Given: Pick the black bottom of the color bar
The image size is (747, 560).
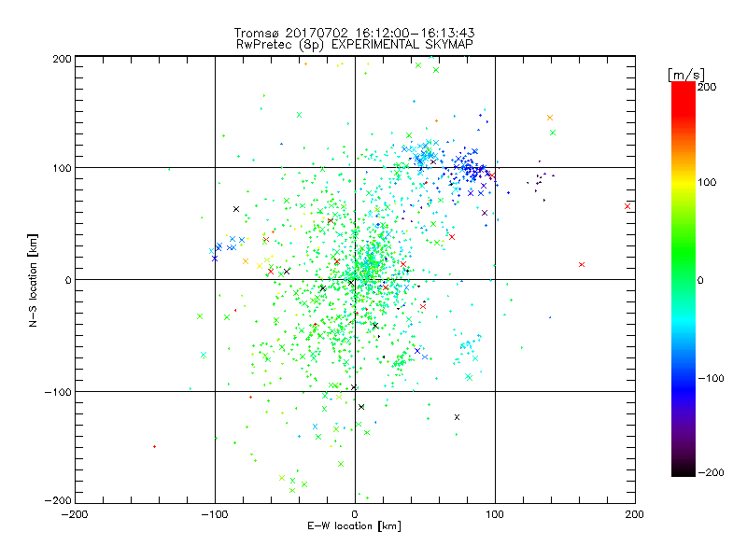Looking at the screenshot, I should tap(684, 470).
